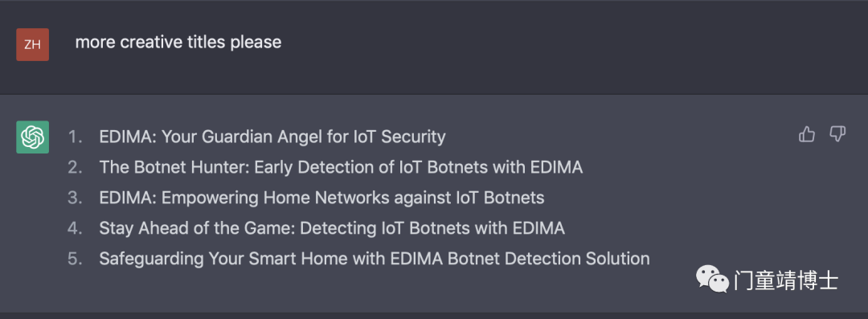Click list number 4 marker
The height and width of the screenshot is (319, 868).
click(x=76, y=228)
